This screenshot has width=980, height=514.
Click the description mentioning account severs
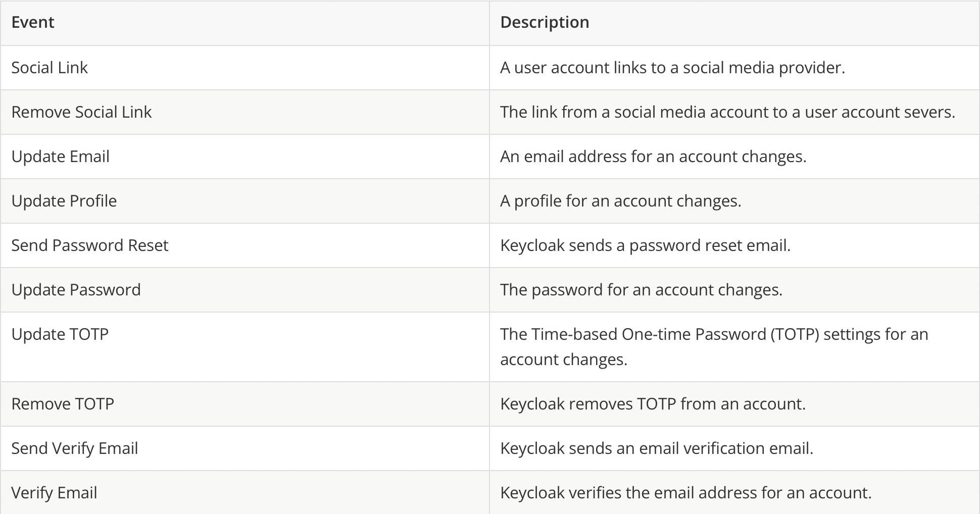click(727, 112)
